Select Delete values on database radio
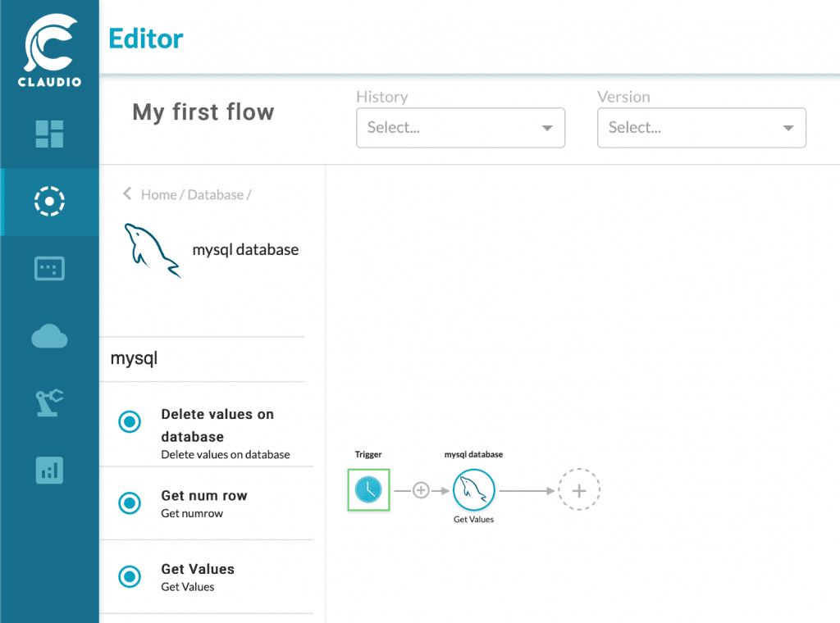The width and height of the screenshot is (840, 623). click(130, 422)
